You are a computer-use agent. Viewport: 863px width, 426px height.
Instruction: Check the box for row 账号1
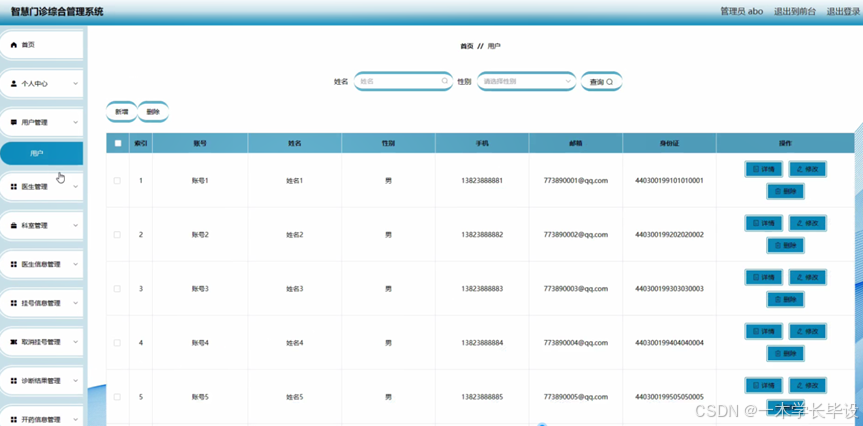[x=117, y=181]
